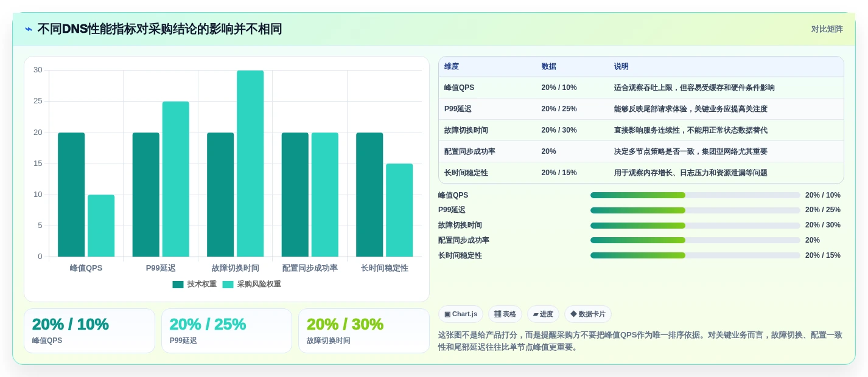Click the P99延迟 采购风险权重 light bar
Image resolution: width=868 pixels, height=377 pixels.
point(175,179)
